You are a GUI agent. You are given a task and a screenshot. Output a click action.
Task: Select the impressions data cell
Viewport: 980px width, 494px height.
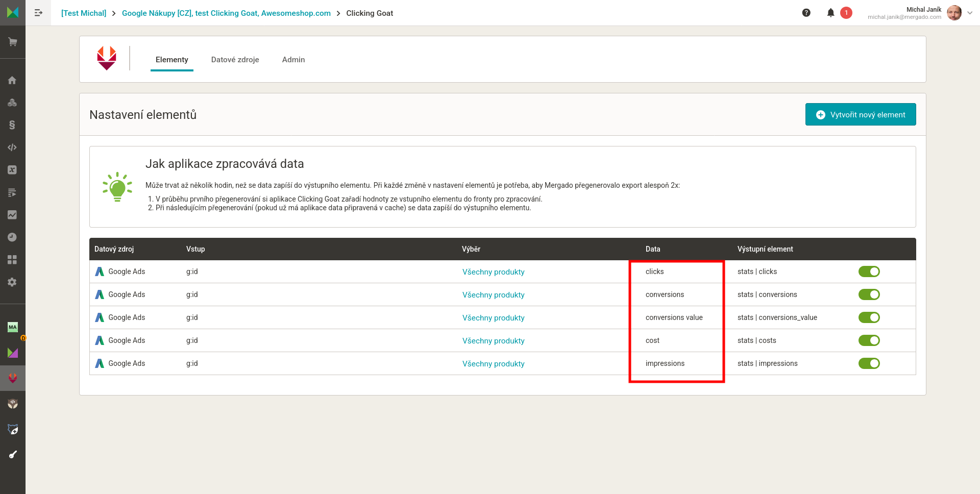tap(665, 363)
